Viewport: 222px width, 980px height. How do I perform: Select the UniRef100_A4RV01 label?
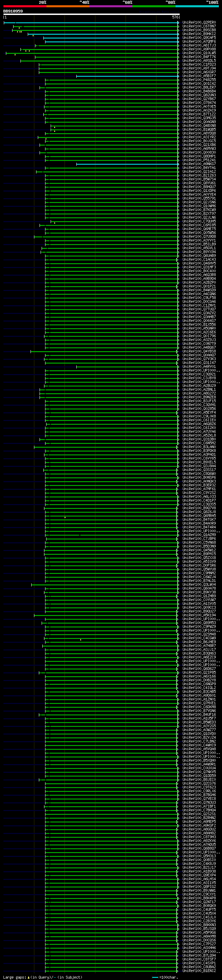point(199,367)
